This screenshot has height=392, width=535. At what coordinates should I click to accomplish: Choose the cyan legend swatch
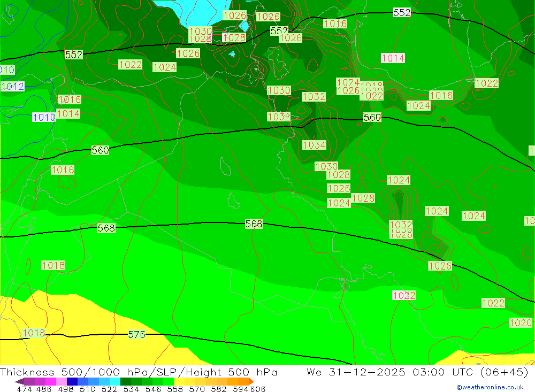coord(115,381)
